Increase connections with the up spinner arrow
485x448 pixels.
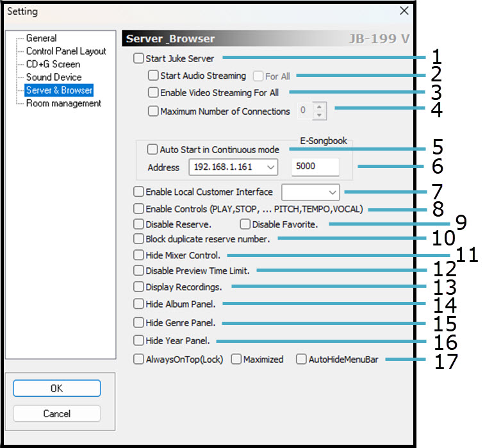[320, 107]
